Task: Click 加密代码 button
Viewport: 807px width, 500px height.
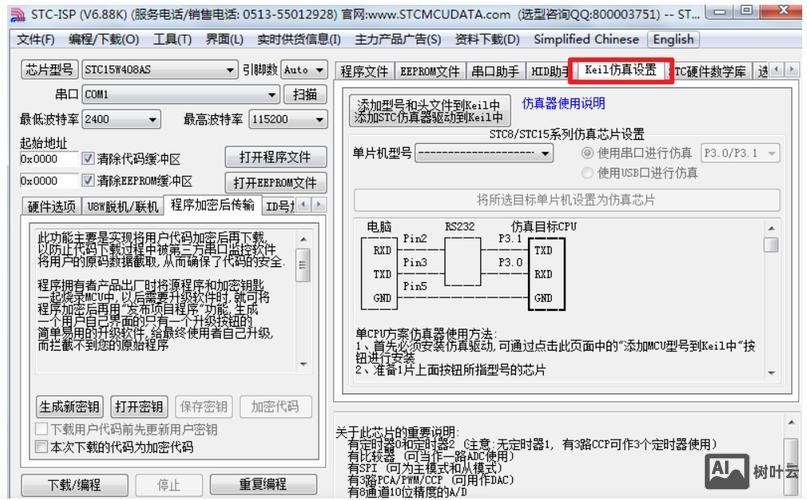Action: tap(275, 407)
